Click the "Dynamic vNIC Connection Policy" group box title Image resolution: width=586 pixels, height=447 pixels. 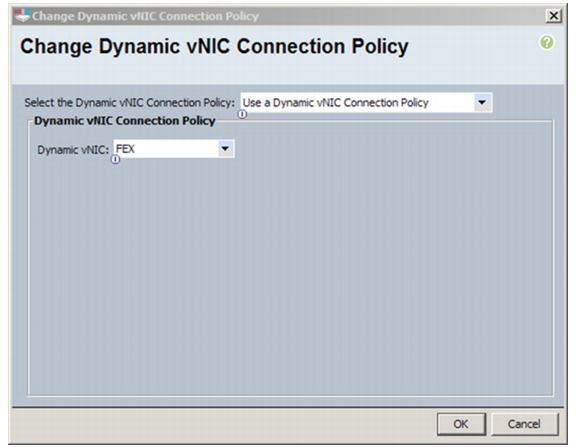pos(124,121)
